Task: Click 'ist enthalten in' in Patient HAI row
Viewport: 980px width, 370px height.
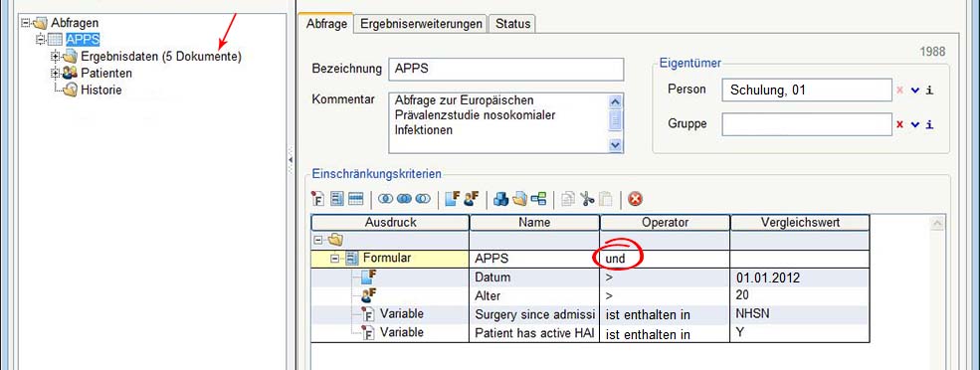Action: coord(648,334)
